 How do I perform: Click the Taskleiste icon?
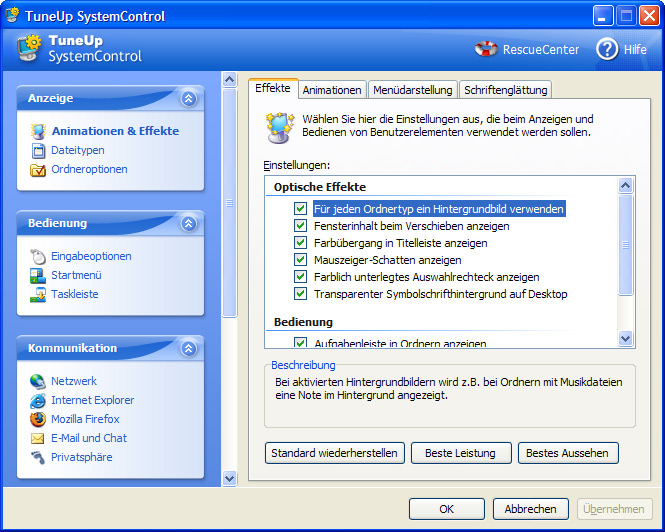click(x=38, y=294)
